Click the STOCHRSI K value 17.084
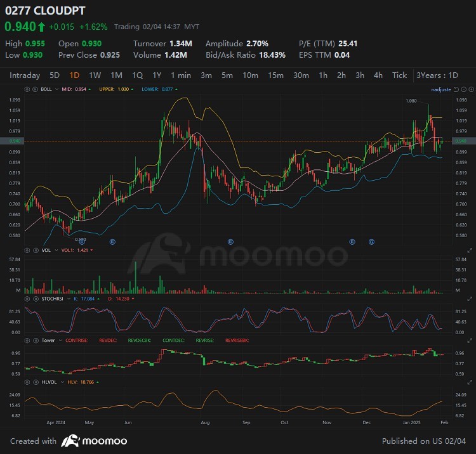This screenshot has height=454, width=476. pyautogui.click(x=88, y=299)
